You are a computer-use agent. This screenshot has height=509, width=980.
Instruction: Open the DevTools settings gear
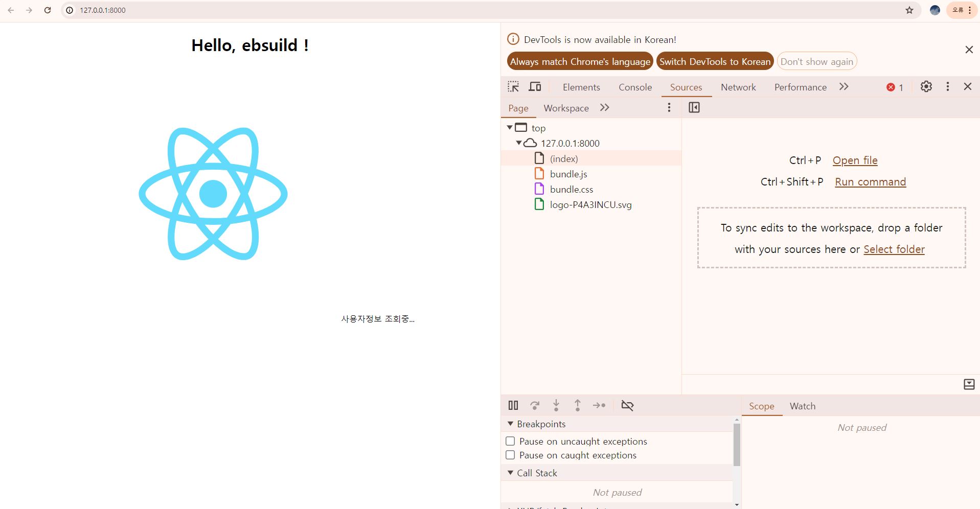coord(926,87)
